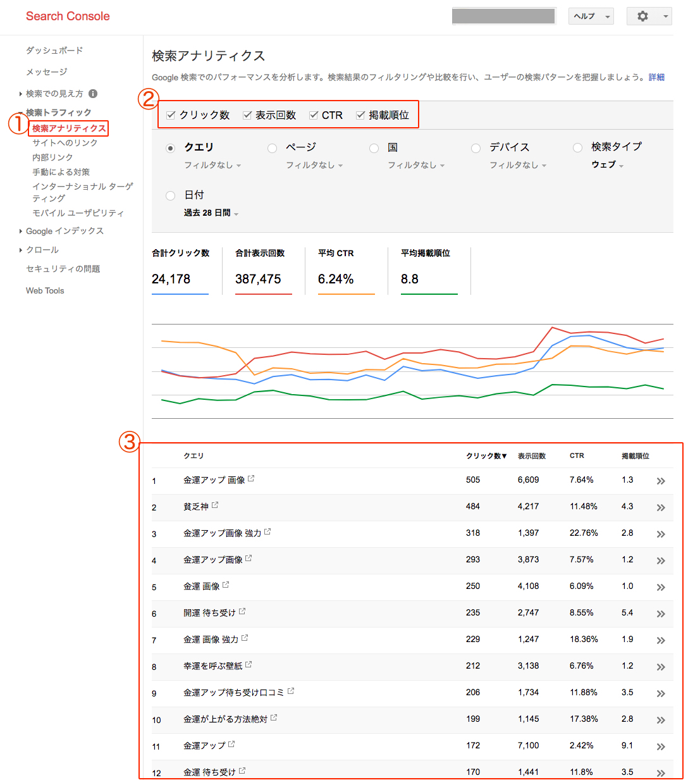Uncheck the CTR checkbox
Screen dimensions: 700x780
pos(314,115)
